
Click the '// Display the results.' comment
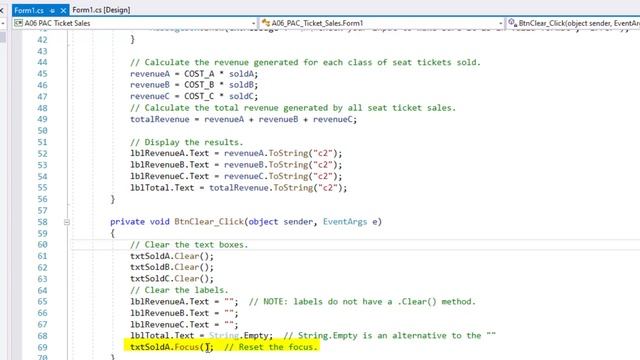pyautogui.click(x=187, y=142)
